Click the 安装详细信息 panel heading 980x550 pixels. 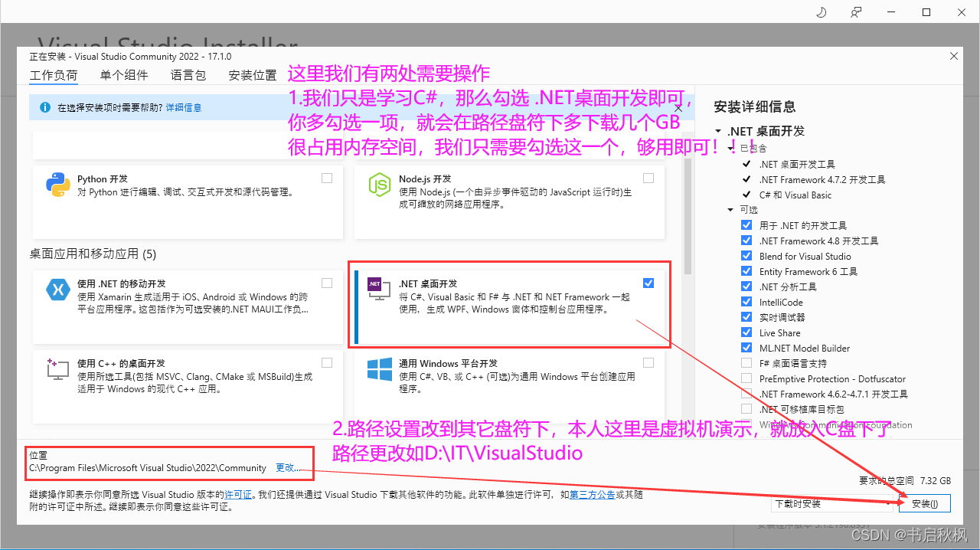(754, 106)
